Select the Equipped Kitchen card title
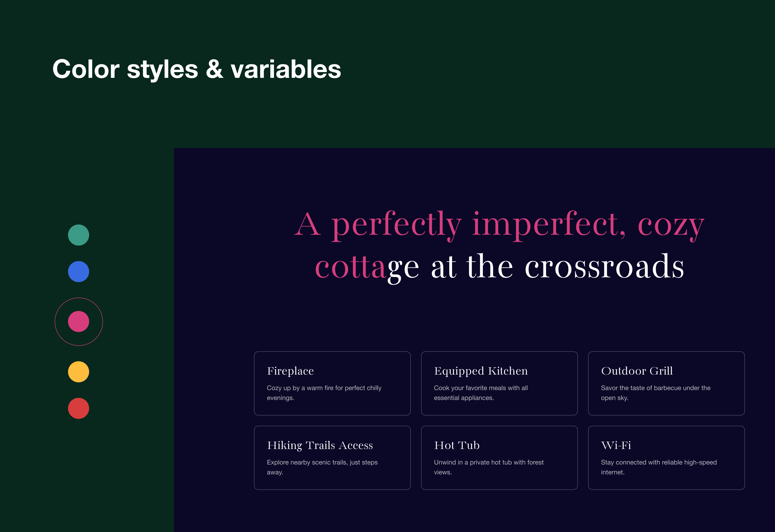Image resolution: width=775 pixels, height=532 pixels. click(481, 371)
